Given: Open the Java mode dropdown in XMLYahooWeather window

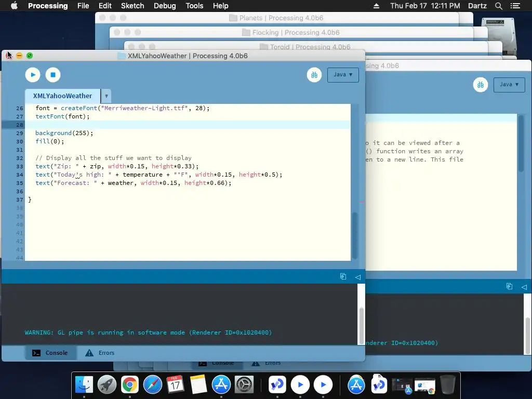Looking at the screenshot, I should click(343, 75).
